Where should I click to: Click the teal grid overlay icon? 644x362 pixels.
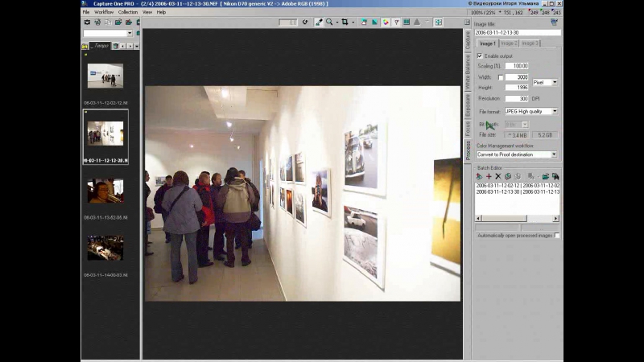(407, 23)
